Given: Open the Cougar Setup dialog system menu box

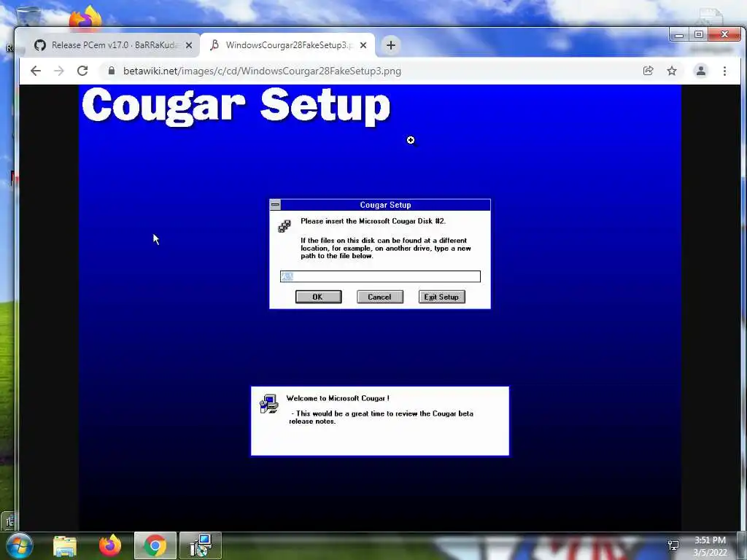Looking at the screenshot, I should pyautogui.click(x=275, y=205).
